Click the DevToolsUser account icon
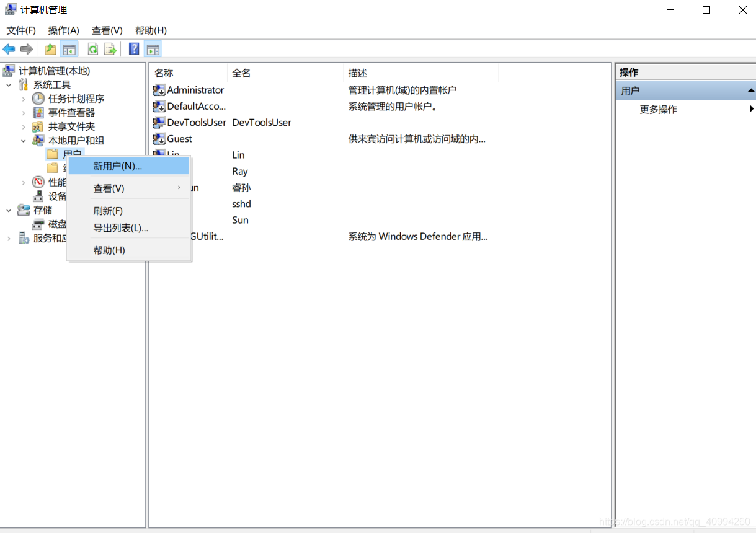Viewport: 756px width, 533px height. click(x=159, y=122)
